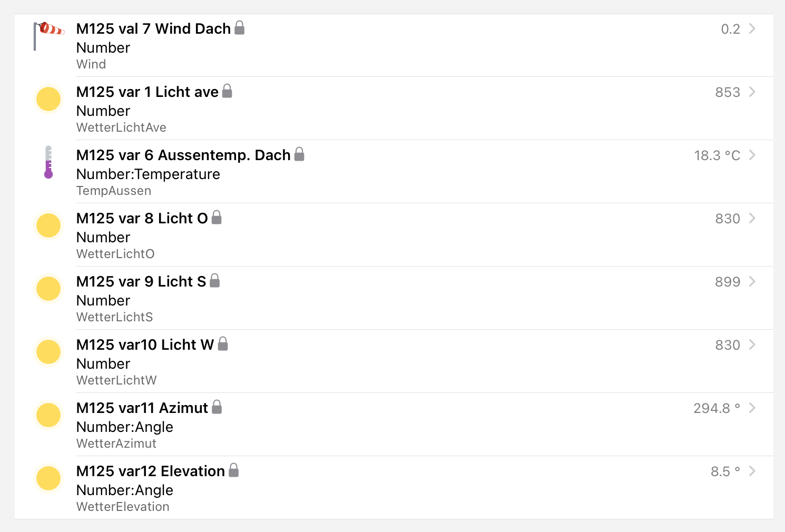Screen dimensions: 785x532
Task: Open chevron for Licht S value 899
Action: (752, 281)
